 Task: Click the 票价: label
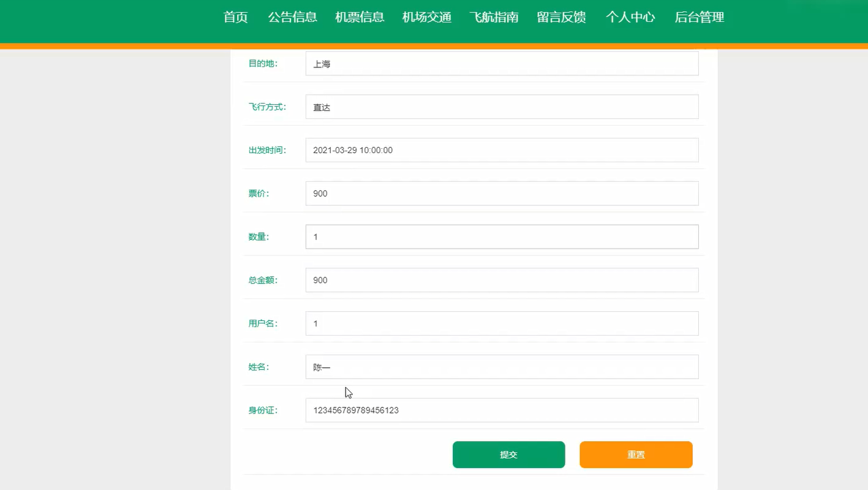click(259, 194)
